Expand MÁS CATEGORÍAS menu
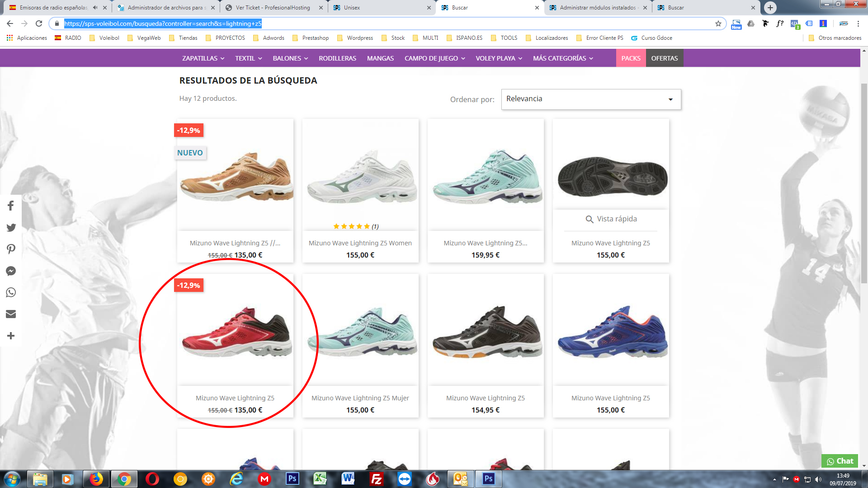 tap(563, 58)
